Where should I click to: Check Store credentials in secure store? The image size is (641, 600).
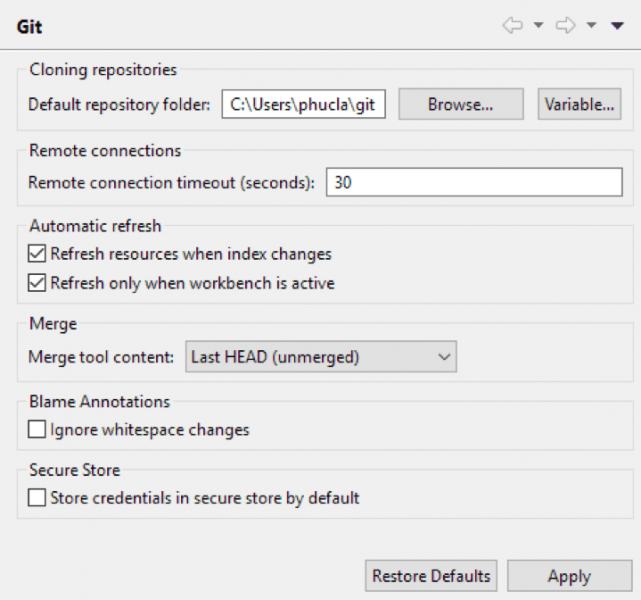tap(37, 497)
